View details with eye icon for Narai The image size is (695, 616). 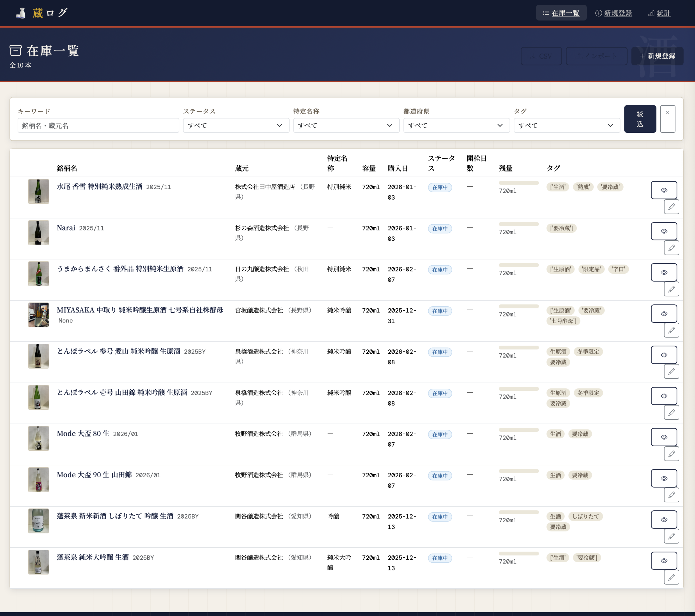(x=664, y=231)
